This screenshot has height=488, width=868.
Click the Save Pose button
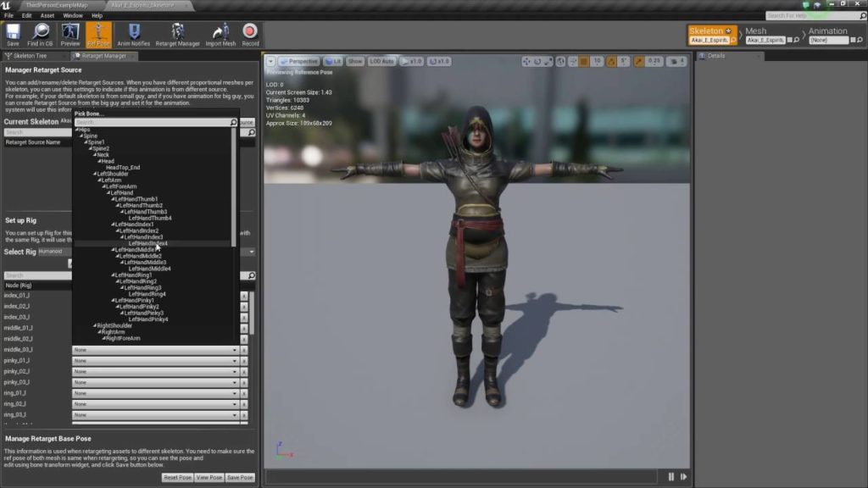coord(240,478)
